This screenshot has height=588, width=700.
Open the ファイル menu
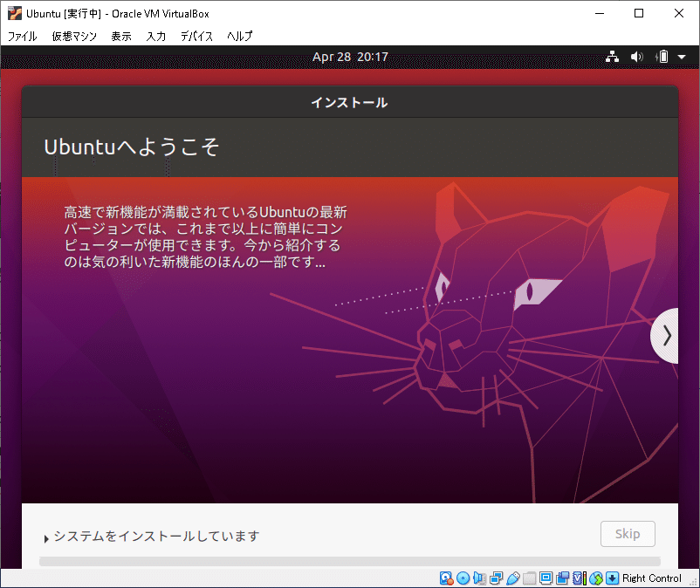pyautogui.click(x=23, y=36)
